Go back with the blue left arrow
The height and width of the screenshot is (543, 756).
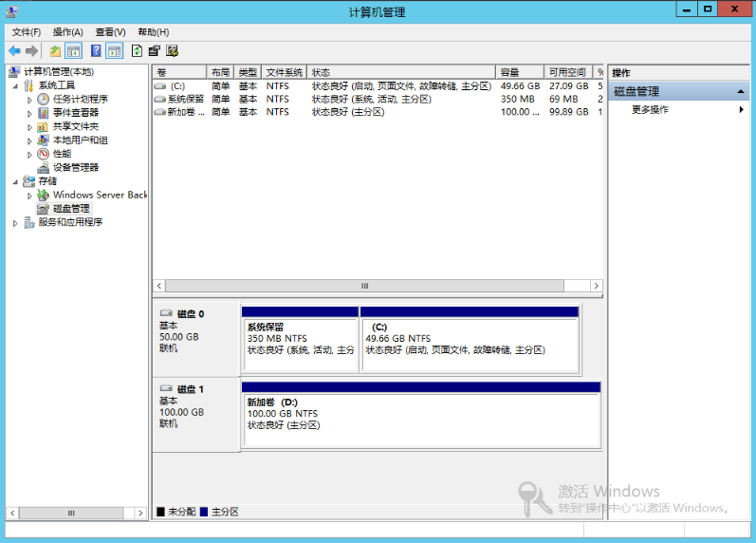(14, 50)
